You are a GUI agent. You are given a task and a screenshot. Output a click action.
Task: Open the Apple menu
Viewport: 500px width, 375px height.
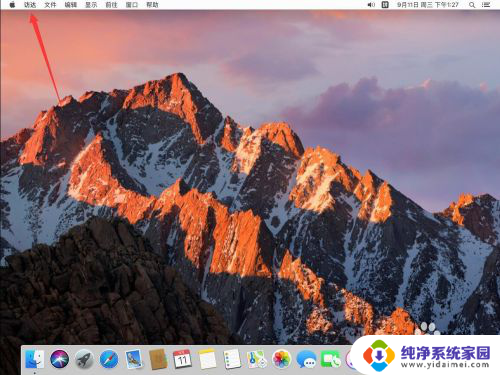click(12, 5)
